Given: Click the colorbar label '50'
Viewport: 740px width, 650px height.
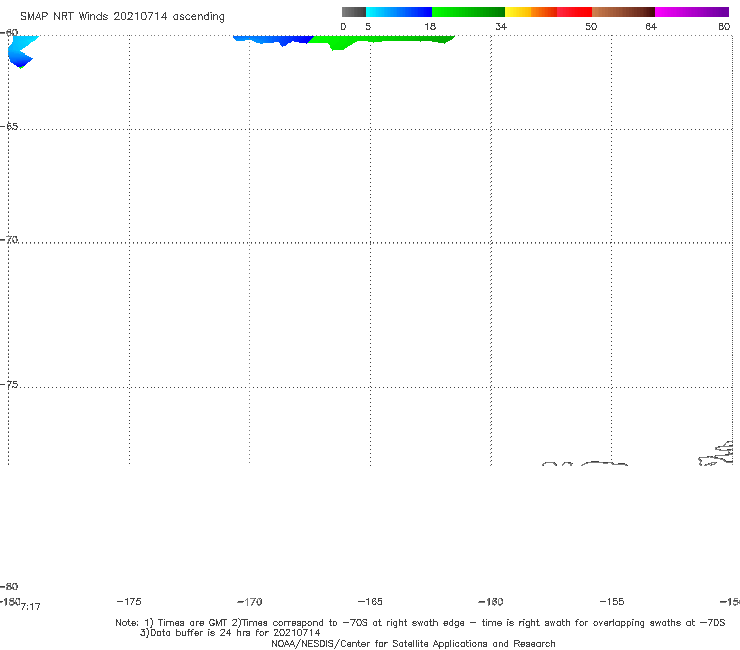Looking at the screenshot, I should point(591,26).
